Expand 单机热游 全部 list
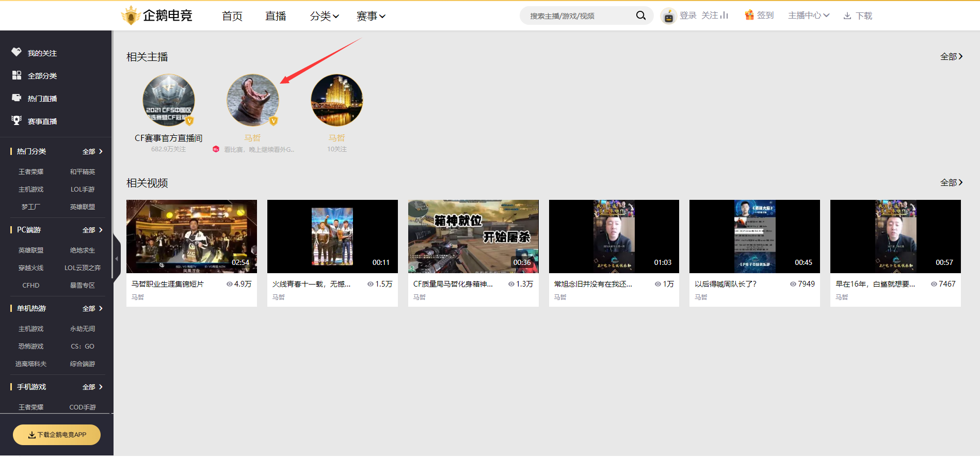Screen dimensions: 980x457 pos(92,308)
